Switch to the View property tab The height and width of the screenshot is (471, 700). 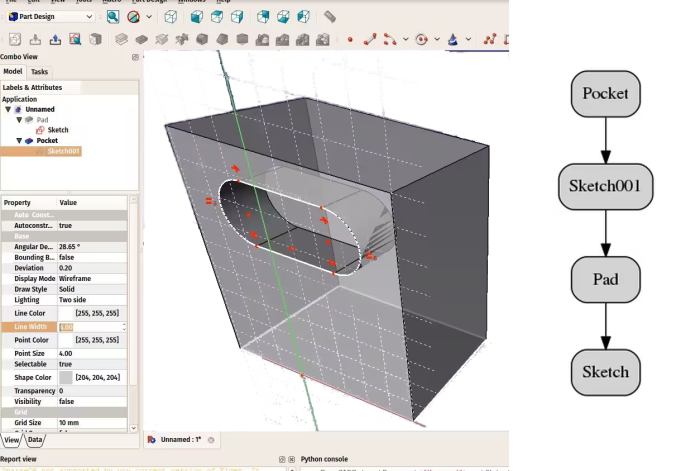[12, 440]
